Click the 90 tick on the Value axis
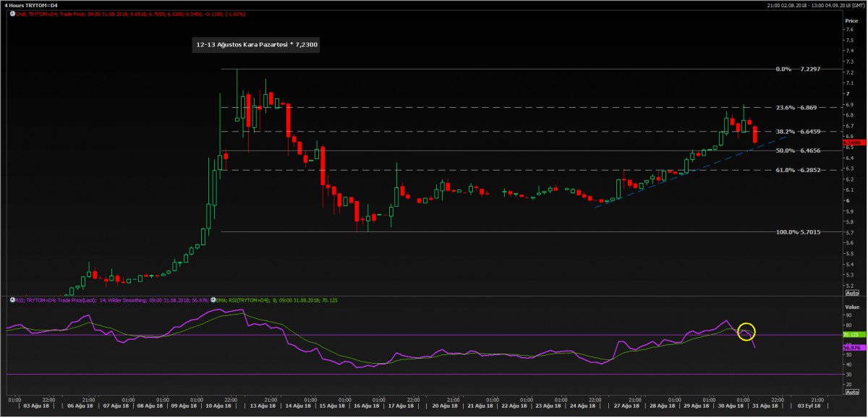The image size is (868, 418). click(x=847, y=315)
